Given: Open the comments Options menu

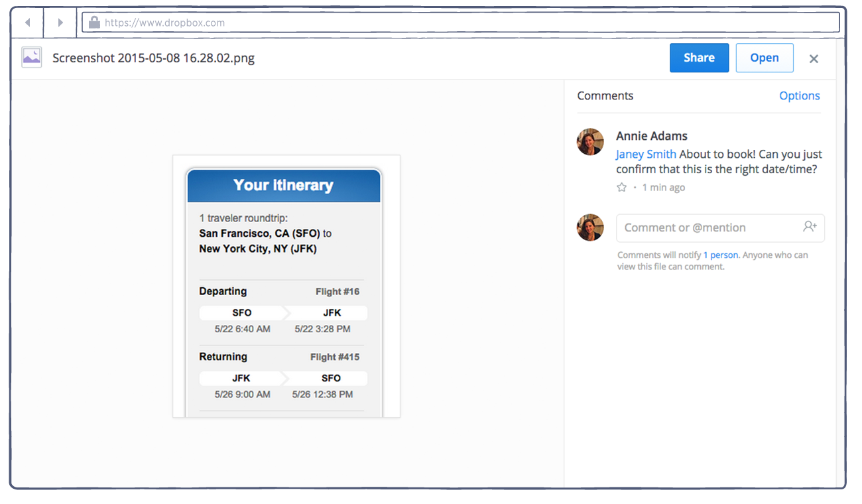Looking at the screenshot, I should tap(799, 95).
